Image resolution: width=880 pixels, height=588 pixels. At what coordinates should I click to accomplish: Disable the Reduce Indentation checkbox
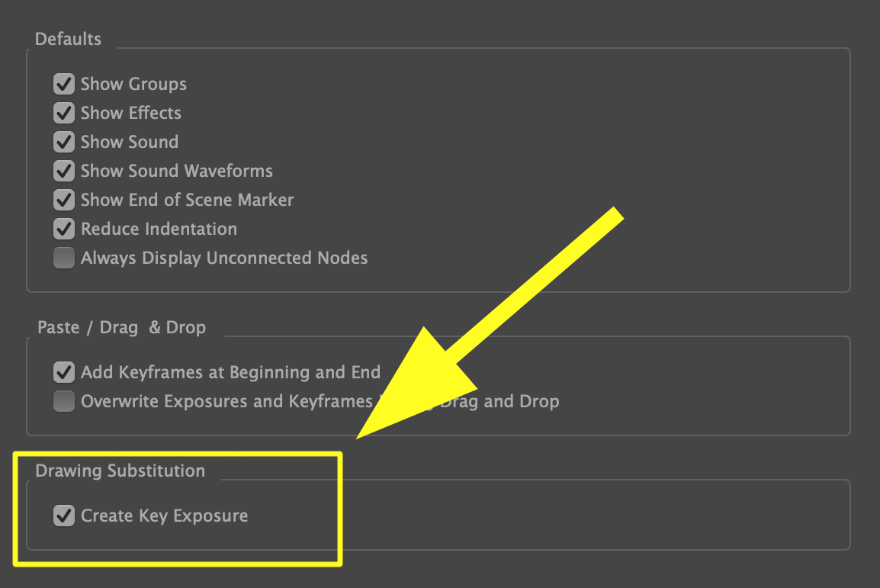[x=64, y=229]
